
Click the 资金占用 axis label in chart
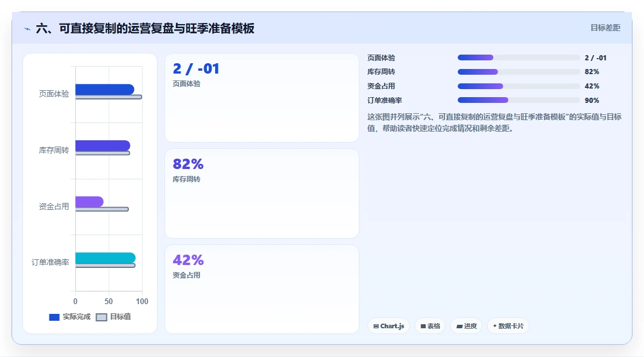[54, 206]
